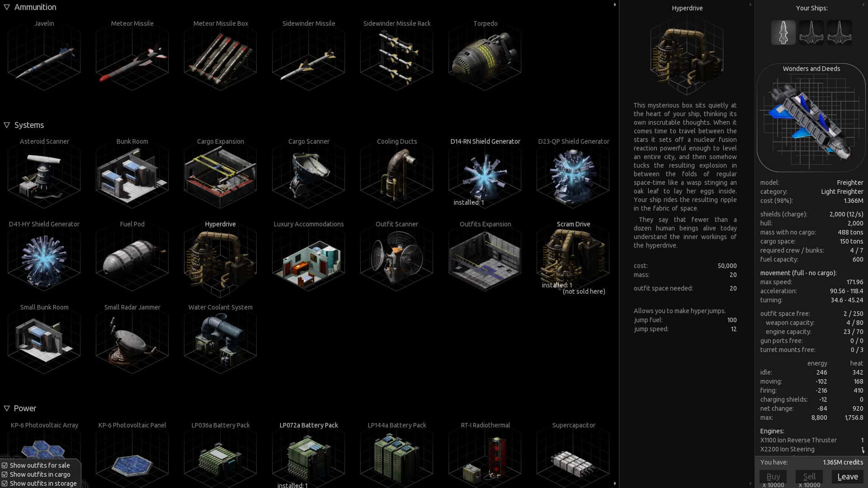
Task: Click the Leave button
Action: click(848, 476)
